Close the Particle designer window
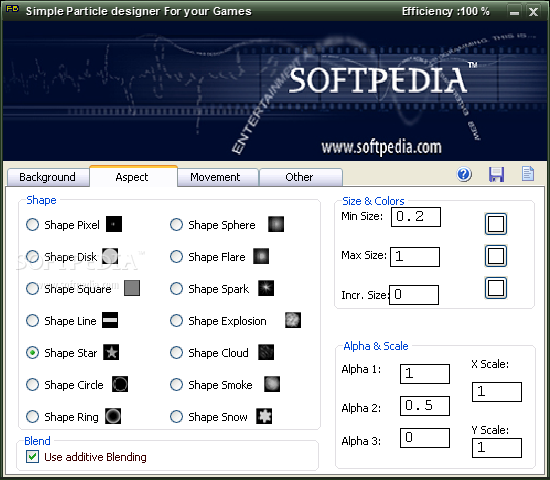Viewport: 550px width, 480px height. 534,12
